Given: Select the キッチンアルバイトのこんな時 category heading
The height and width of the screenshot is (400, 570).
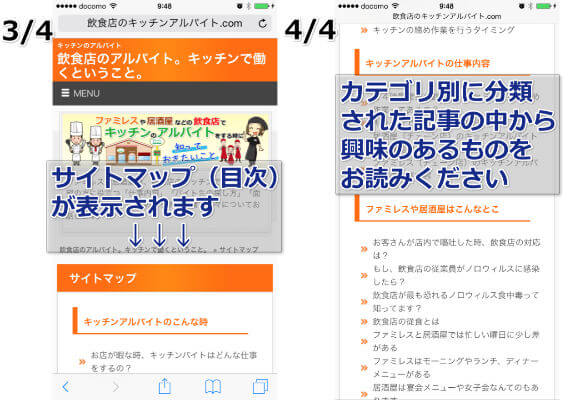Looking at the screenshot, I should [145, 322].
